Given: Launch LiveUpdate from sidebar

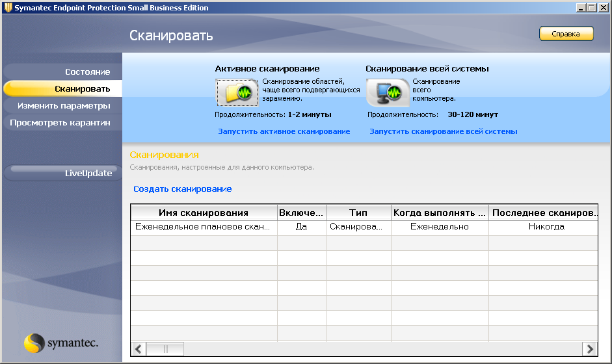Looking at the screenshot, I should point(63,173).
